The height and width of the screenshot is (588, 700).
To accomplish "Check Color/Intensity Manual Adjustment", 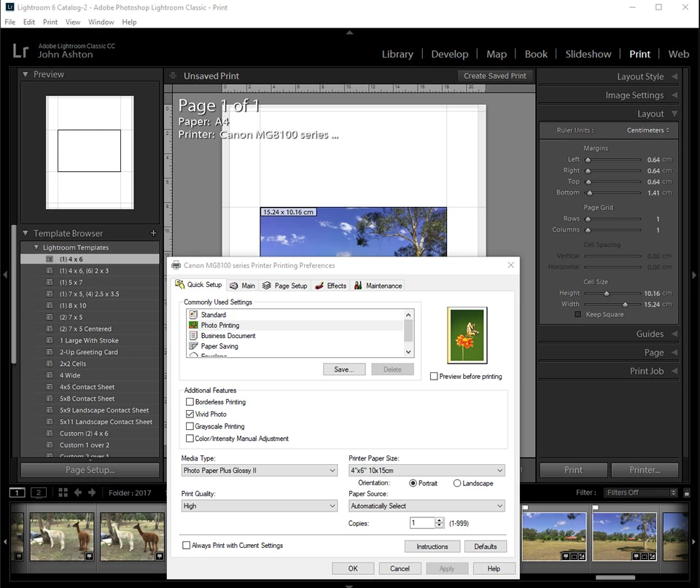I will point(190,439).
